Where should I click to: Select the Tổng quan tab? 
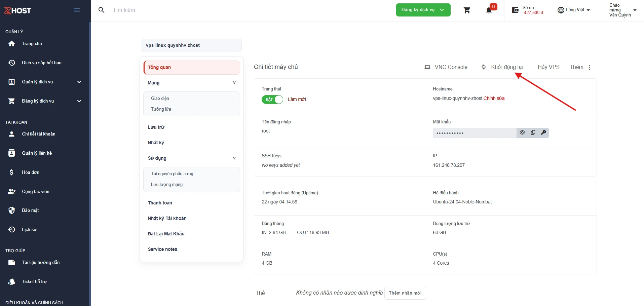coord(192,67)
